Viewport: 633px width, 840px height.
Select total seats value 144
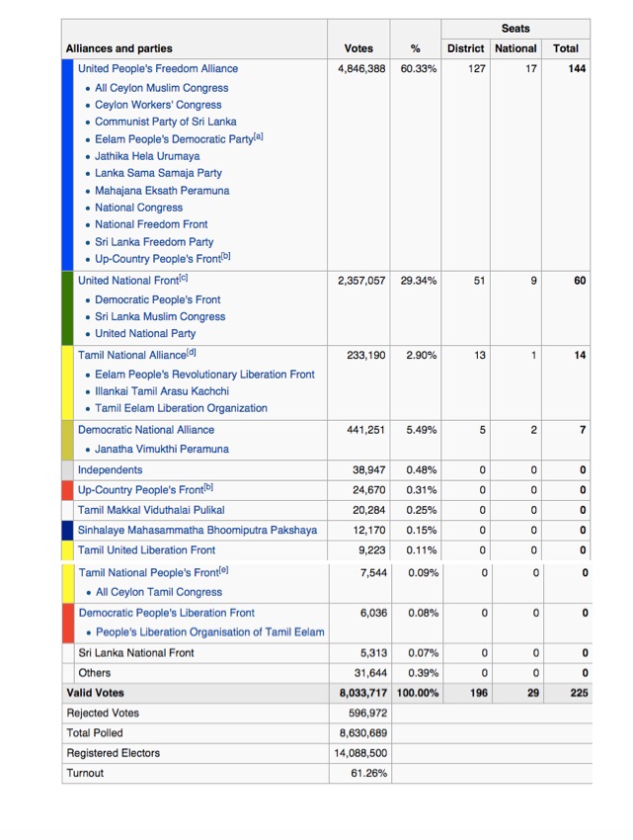coord(577,68)
